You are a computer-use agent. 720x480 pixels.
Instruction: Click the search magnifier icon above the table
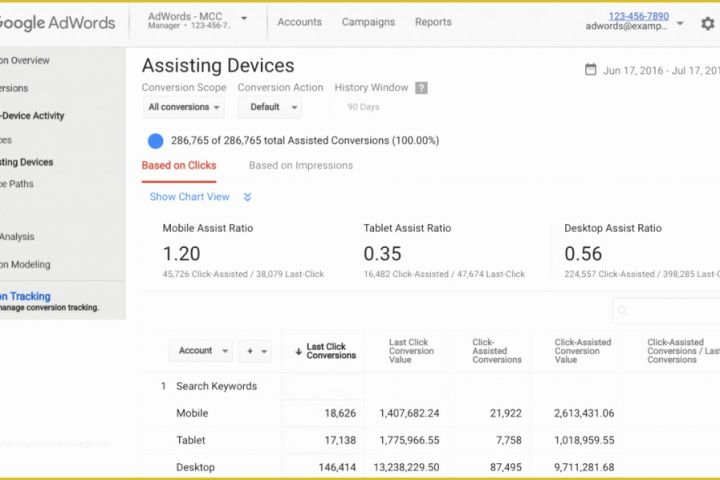point(623,311)
